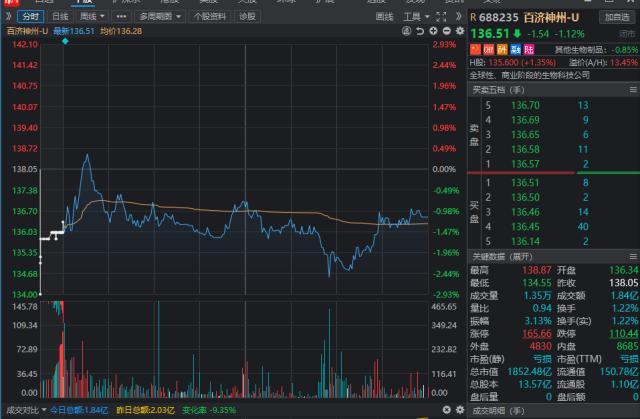
Task: Click the undo arrow icon above chart
Action: (x=420, y=31)
